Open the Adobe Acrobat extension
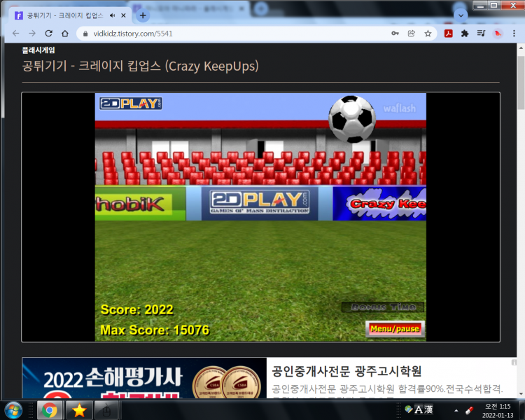The height and width of the screenshot is (420, 525). click(448, 33)
